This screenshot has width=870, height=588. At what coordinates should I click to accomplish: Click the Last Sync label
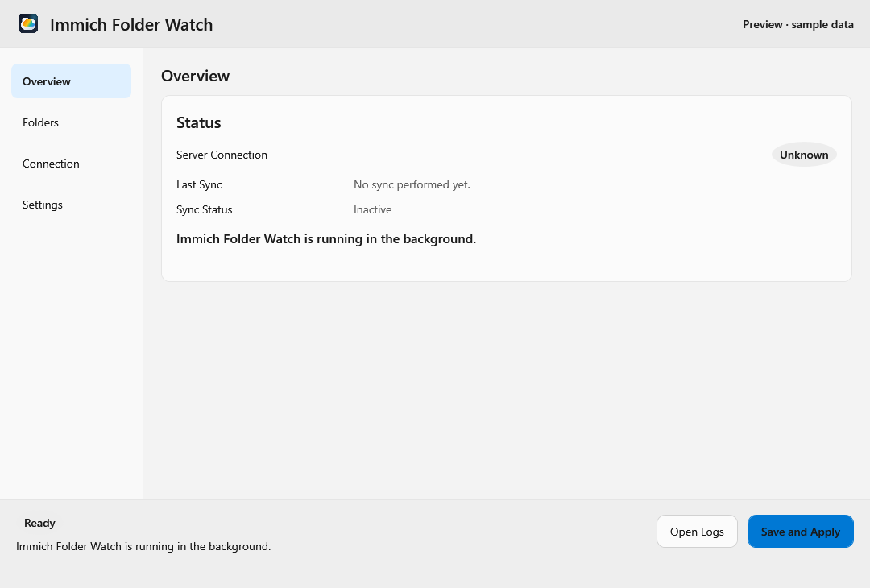coord(199,184)
